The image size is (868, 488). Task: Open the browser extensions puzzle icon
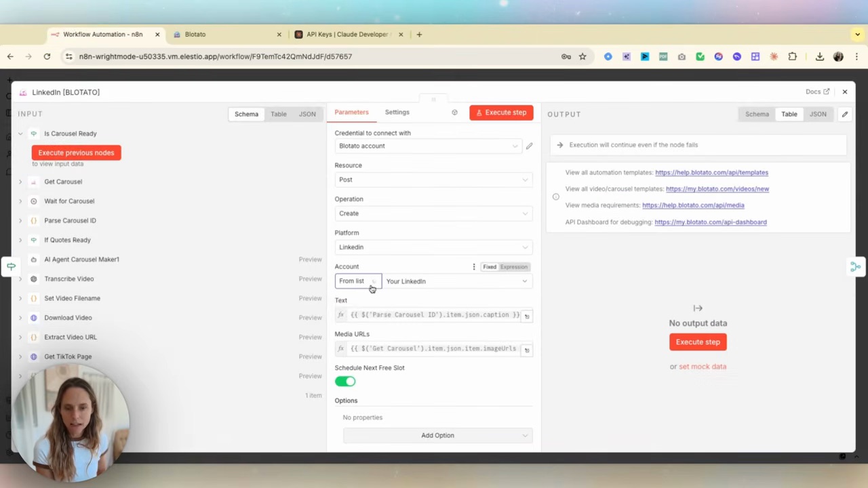[x=792, y=57]
